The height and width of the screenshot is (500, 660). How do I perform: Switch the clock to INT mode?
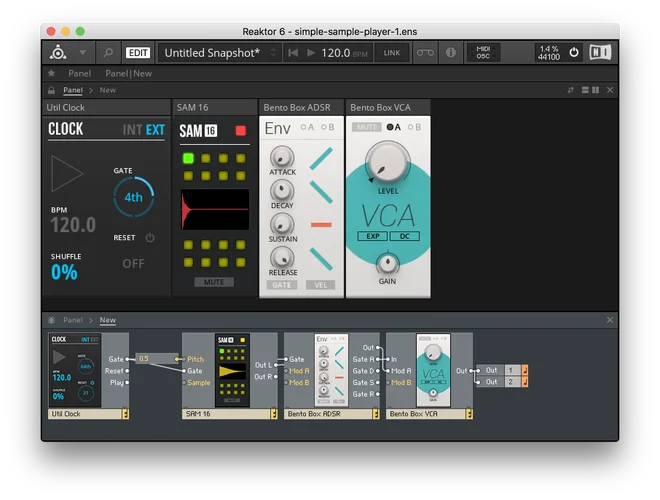coord(132,129)
